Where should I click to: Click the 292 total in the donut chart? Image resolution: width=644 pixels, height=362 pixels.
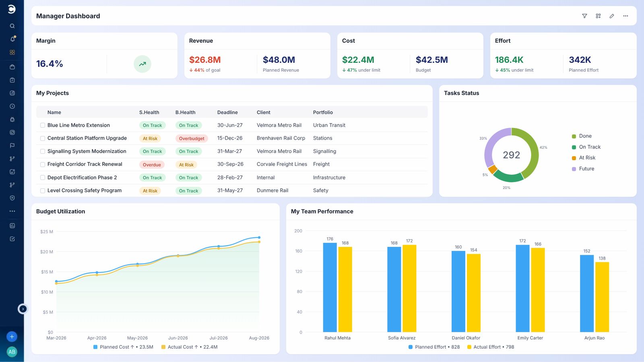point(511,155)
